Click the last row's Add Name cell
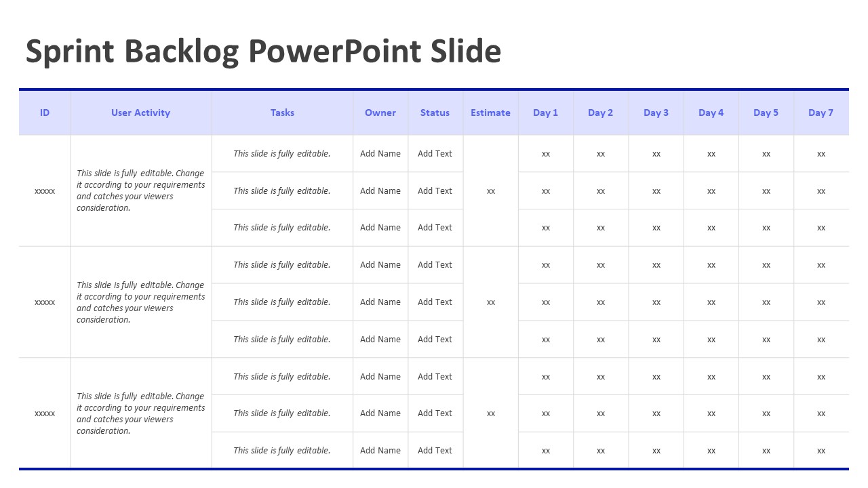The image size is (868, 488). (380, 451)
